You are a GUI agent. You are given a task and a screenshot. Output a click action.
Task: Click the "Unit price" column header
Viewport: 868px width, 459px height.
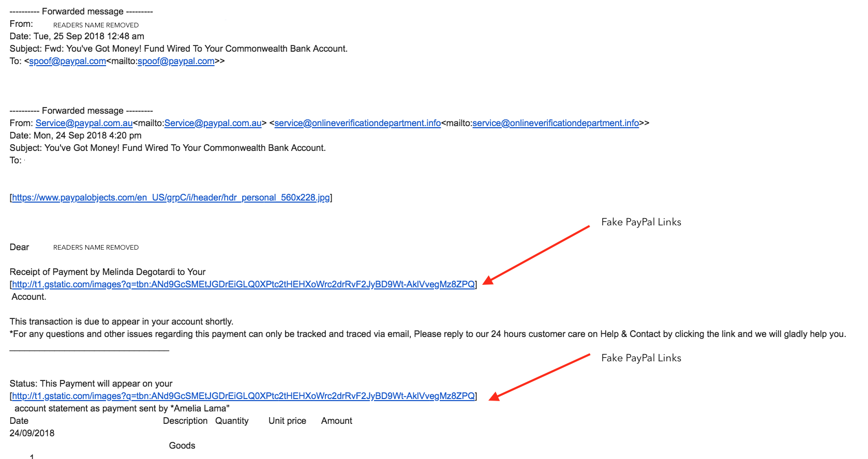click(x=287, y=421)
